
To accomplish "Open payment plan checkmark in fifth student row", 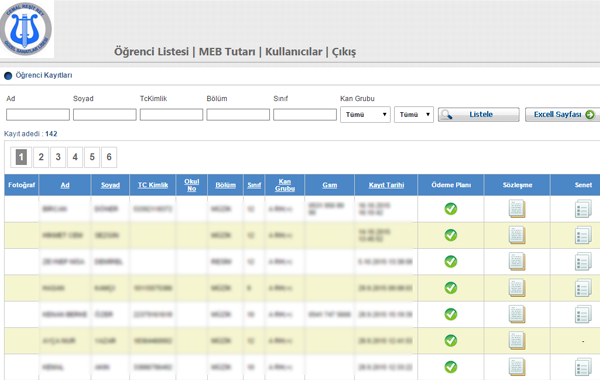I will [451, 314].
